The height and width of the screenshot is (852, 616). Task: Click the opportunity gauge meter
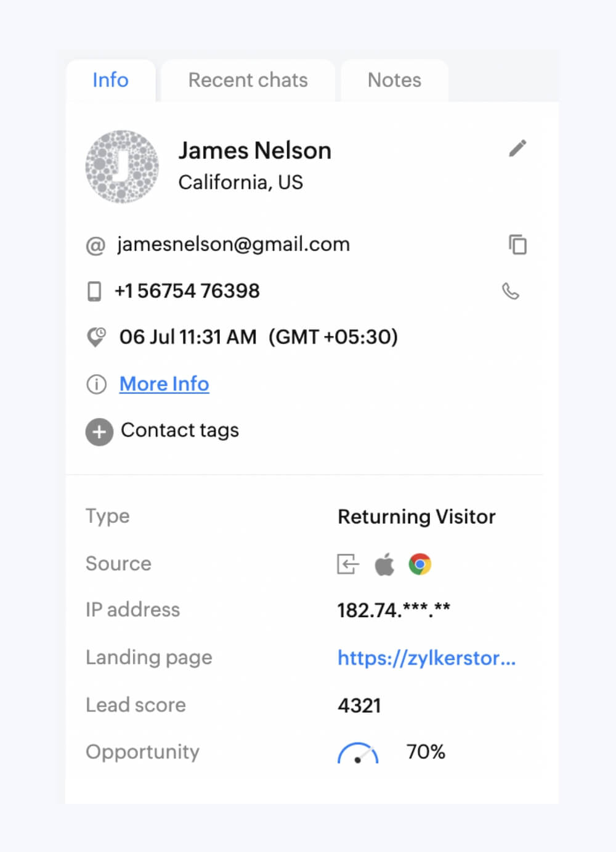358,753
